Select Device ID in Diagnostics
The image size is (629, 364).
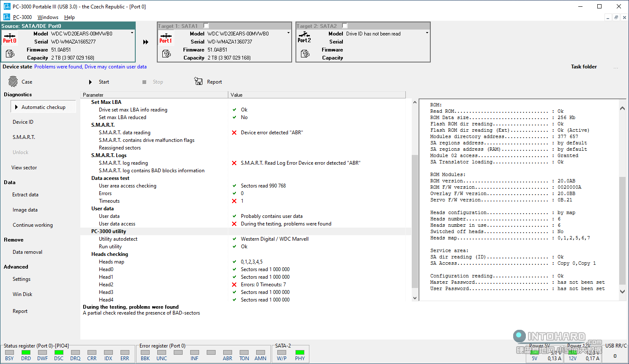23,122
